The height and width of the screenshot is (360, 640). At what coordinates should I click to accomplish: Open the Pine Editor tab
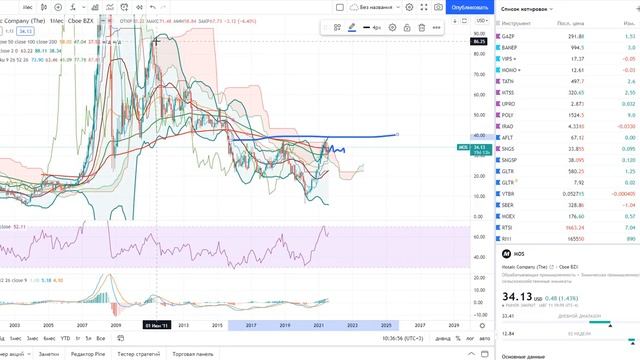click(88, 354)
